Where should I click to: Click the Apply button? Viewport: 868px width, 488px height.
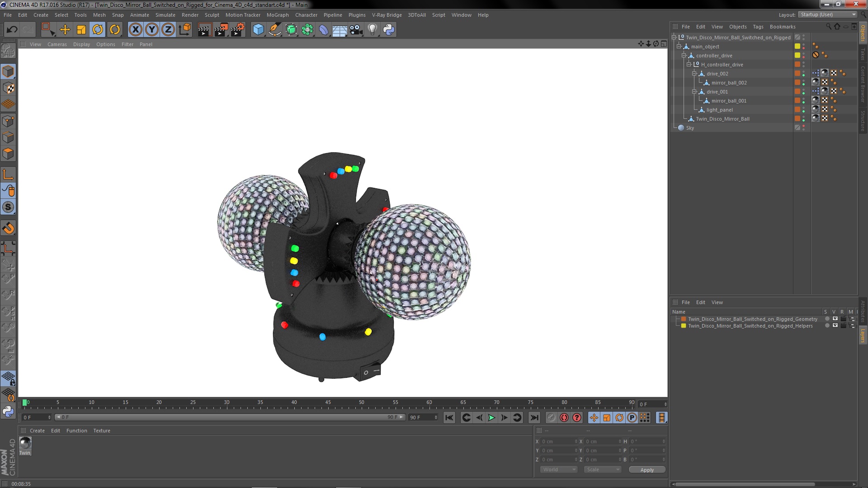[647, 470]
